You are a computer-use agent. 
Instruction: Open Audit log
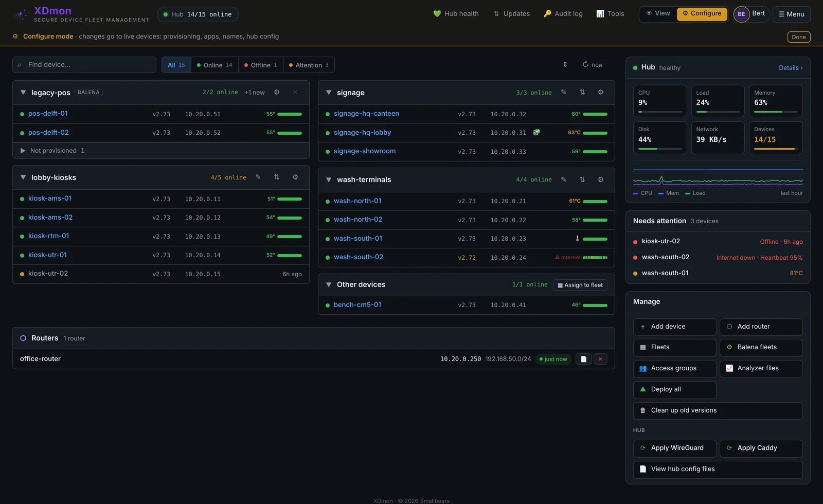pyautogui.click(x=563, y=14)
